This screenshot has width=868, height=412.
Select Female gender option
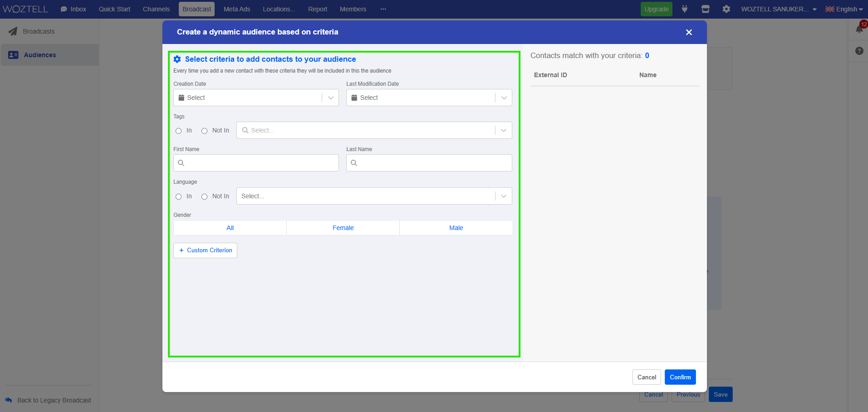point(343,228)
